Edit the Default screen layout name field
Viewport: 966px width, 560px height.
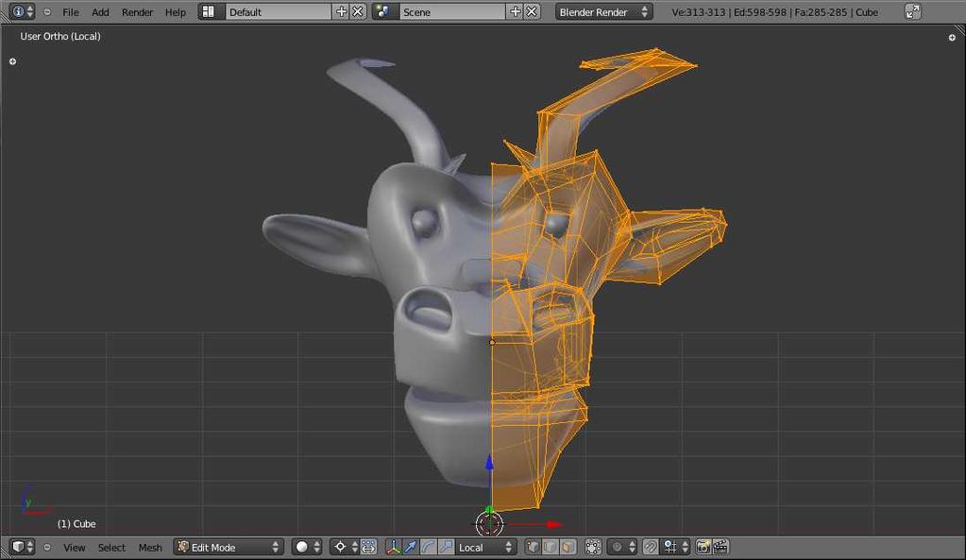pos(279,11)
